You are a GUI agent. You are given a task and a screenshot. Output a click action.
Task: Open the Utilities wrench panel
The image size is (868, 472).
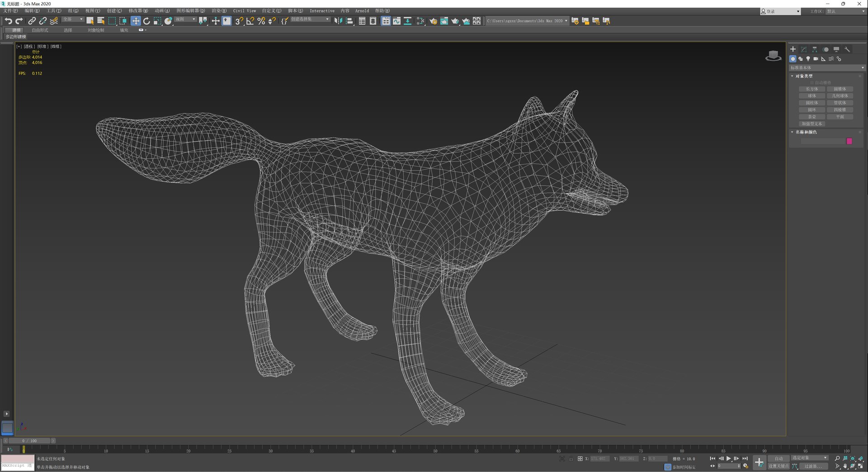tap(847, 49)
